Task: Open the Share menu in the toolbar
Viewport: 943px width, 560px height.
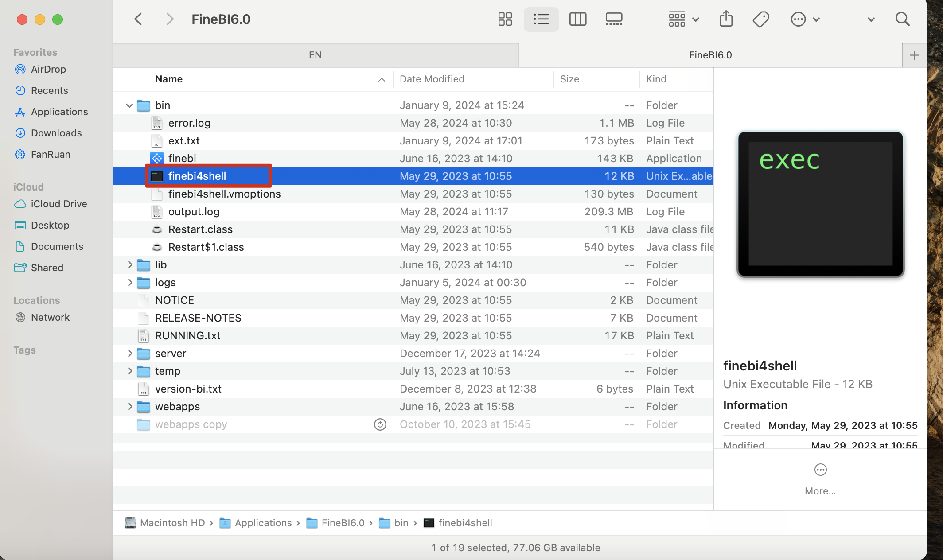Action: coord(725,19)
